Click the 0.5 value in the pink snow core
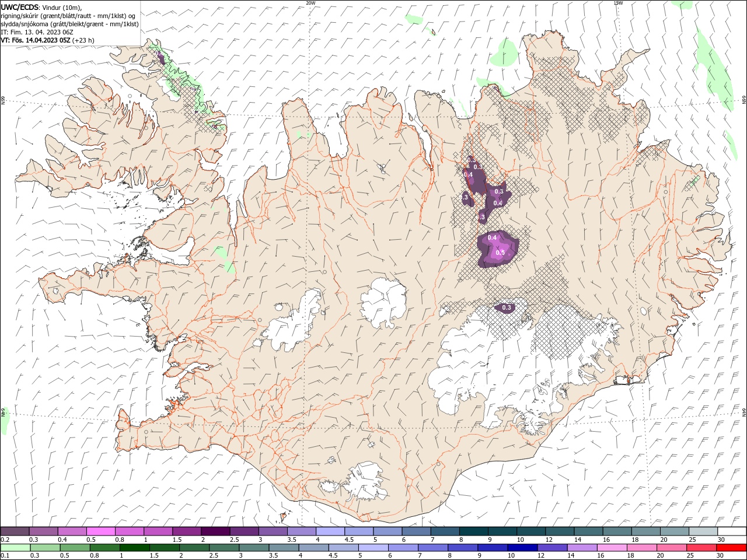 pyautogui.click(x=500, y=253)
